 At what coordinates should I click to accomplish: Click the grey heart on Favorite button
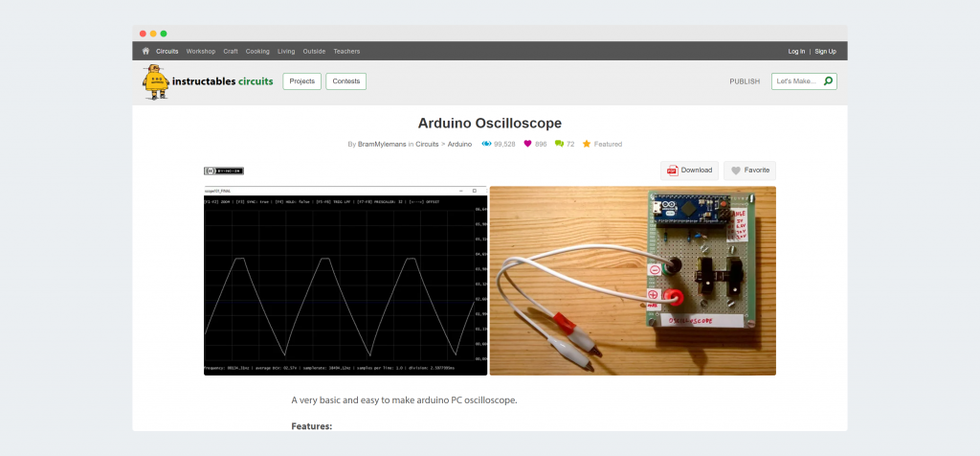(736, 171)
